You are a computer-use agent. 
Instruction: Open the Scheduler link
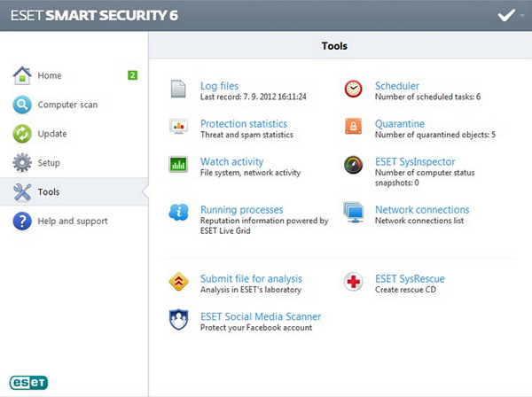(397, 86)
